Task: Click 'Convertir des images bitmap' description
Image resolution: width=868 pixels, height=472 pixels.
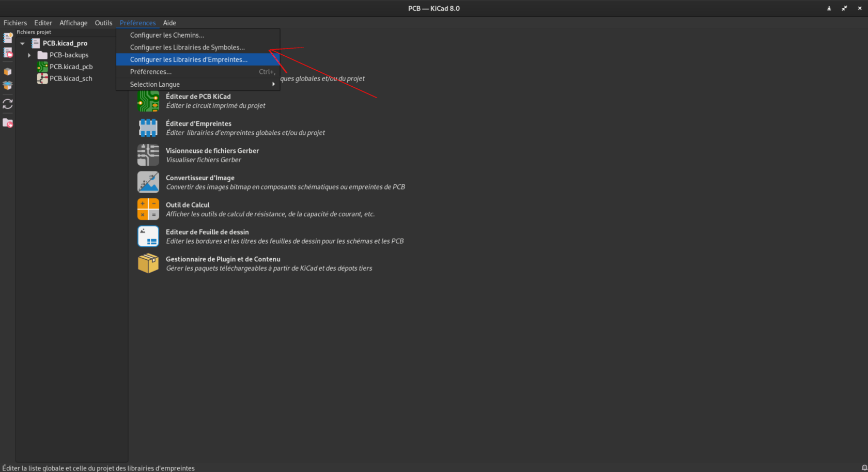Action: [285, 187]
